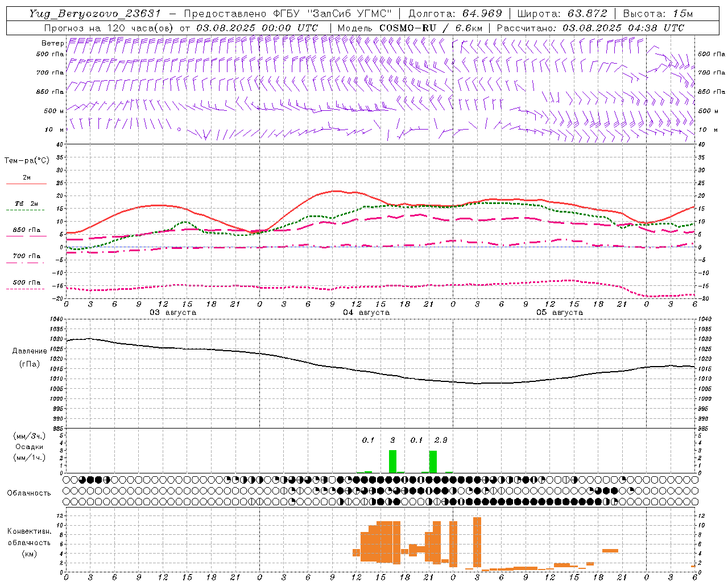
Task: Select the Td 2м legend label
Action: click(26, 203)
